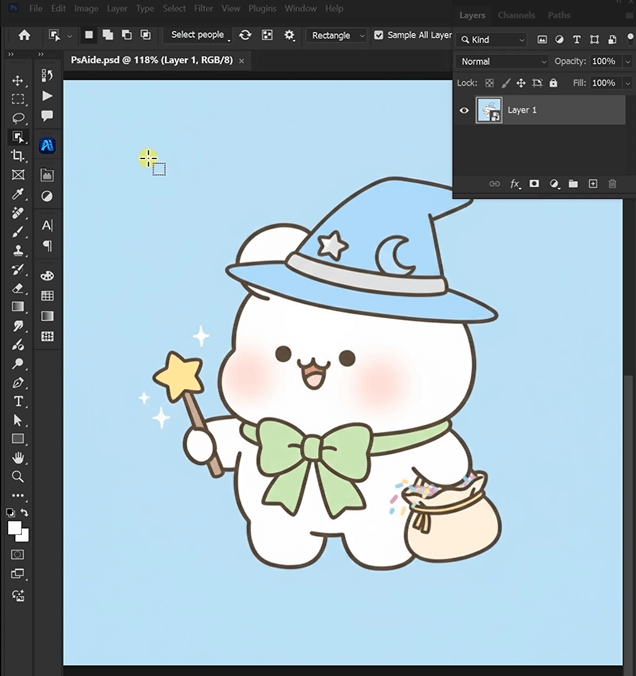Select the Move tool
This screenshot has height=676, width=636.
coord(18,80)
